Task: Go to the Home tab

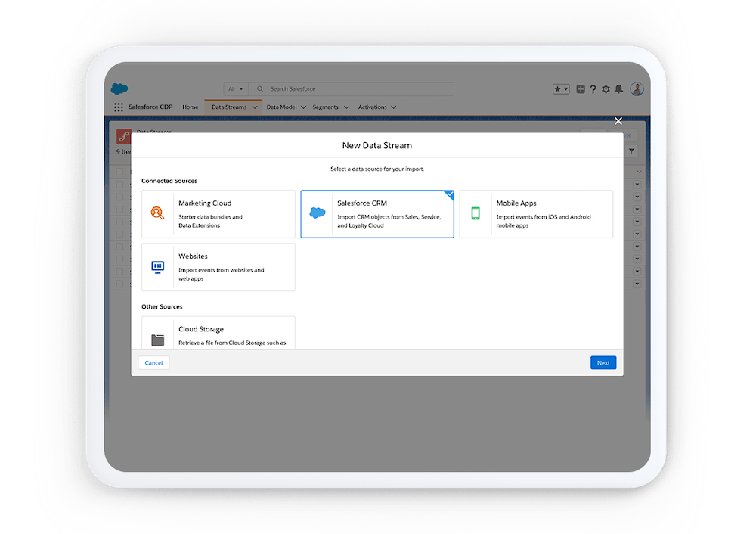Action: [190, 107]
